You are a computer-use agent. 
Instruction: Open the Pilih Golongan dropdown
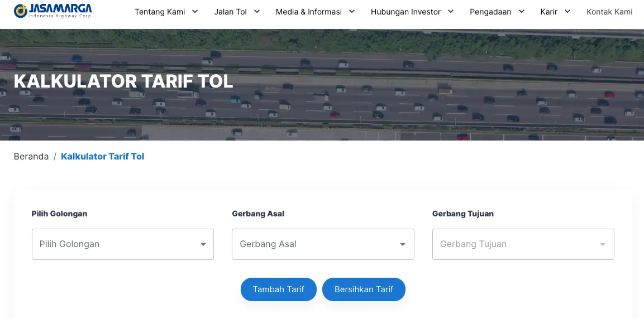coord(123,244)
